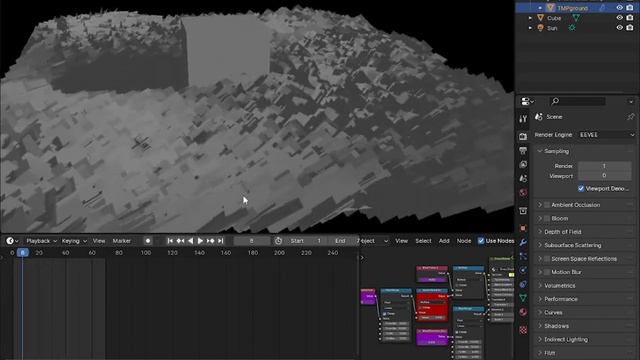Open the Object properties orange square icon

pos(523,228)
